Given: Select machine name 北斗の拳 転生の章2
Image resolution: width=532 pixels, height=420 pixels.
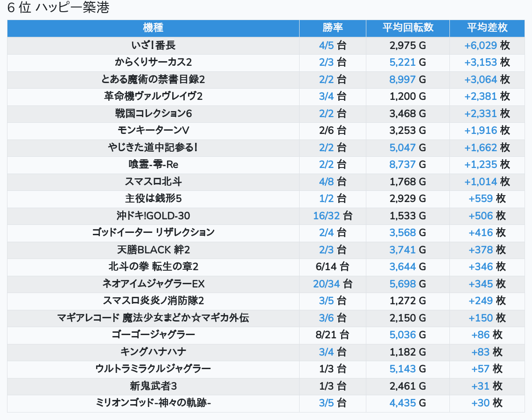Looking at the screenshot, I should [x=153, y=266].
